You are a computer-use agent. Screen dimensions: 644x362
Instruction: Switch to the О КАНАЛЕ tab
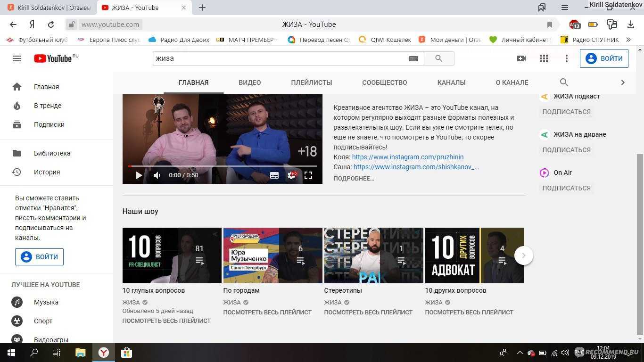(512, 82)
